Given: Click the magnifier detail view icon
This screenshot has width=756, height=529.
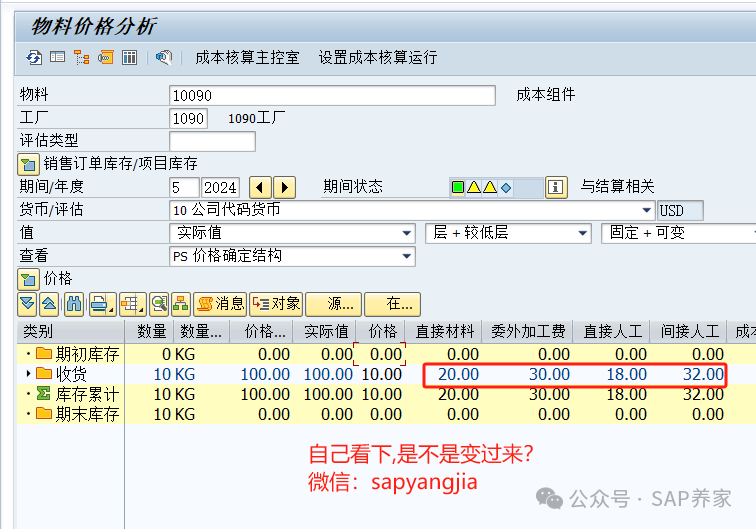Looking at the screenshot, I should (159, 304).
